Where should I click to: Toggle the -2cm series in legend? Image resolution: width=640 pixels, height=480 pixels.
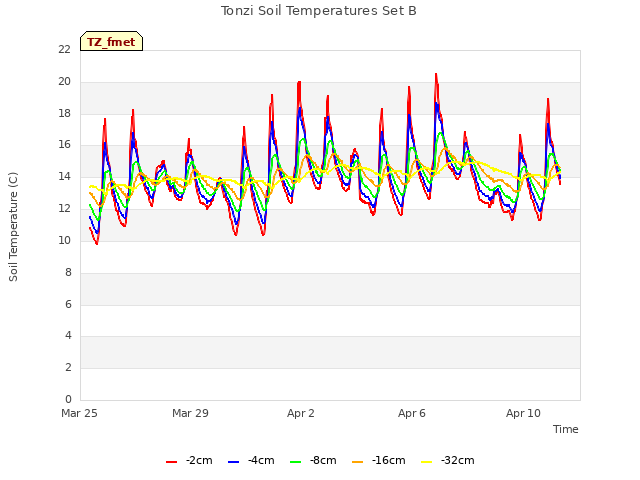tap(189, 461)
